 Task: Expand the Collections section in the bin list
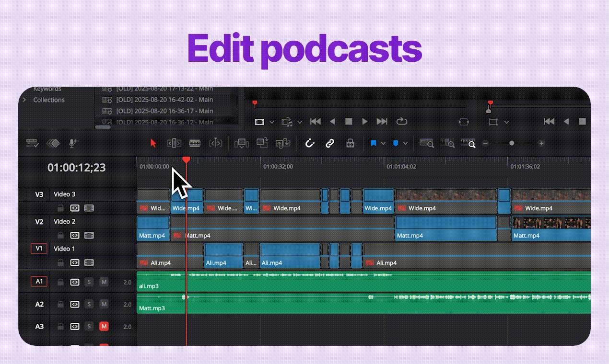tap(24, 100)
